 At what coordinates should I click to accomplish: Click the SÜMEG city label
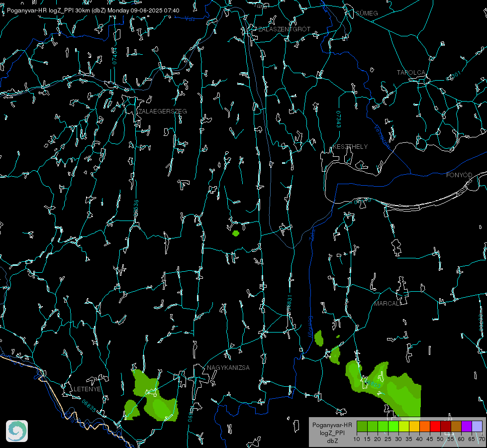367,13
